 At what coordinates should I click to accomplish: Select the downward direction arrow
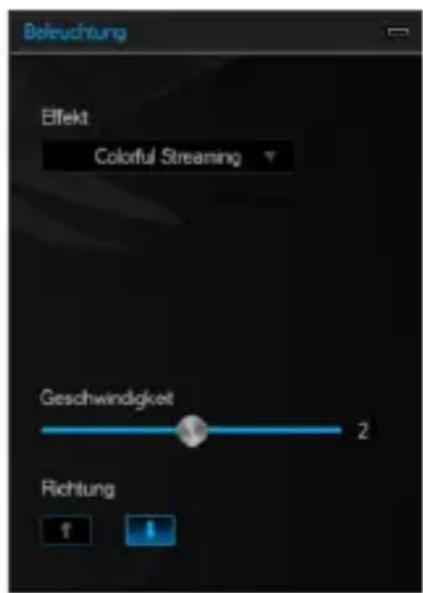pos(150,530)
